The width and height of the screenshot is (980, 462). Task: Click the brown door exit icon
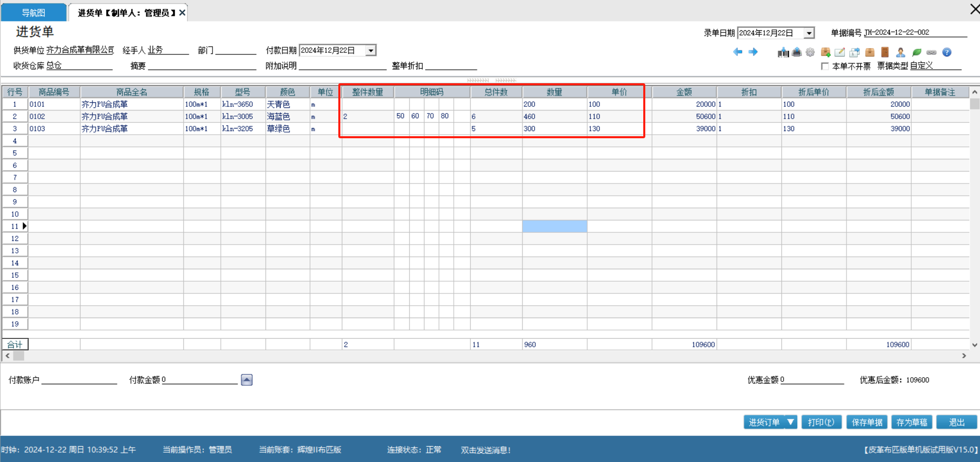(885, 52)
